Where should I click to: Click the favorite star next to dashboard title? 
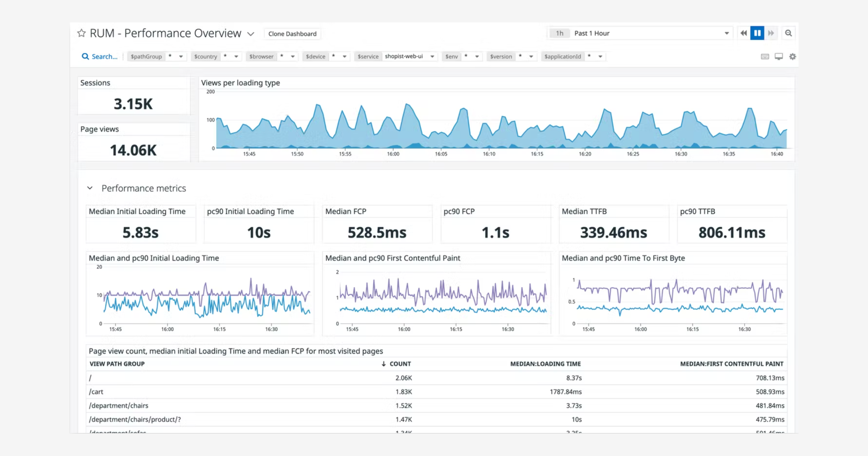pyautogui.click(x=81, y=33)
